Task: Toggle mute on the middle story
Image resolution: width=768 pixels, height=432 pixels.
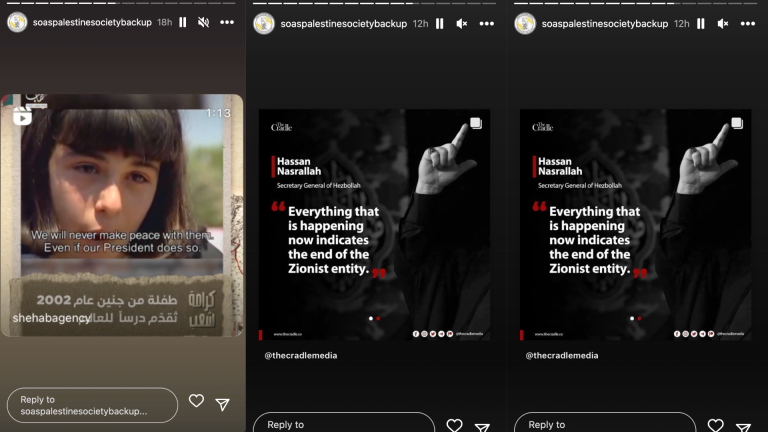Action: point(462,23)
